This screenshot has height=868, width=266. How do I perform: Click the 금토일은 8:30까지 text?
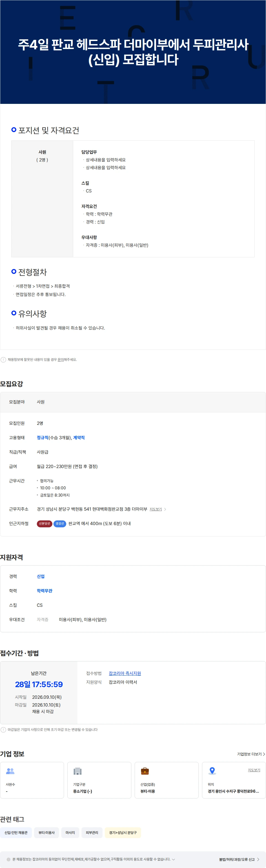click(55, 495)
